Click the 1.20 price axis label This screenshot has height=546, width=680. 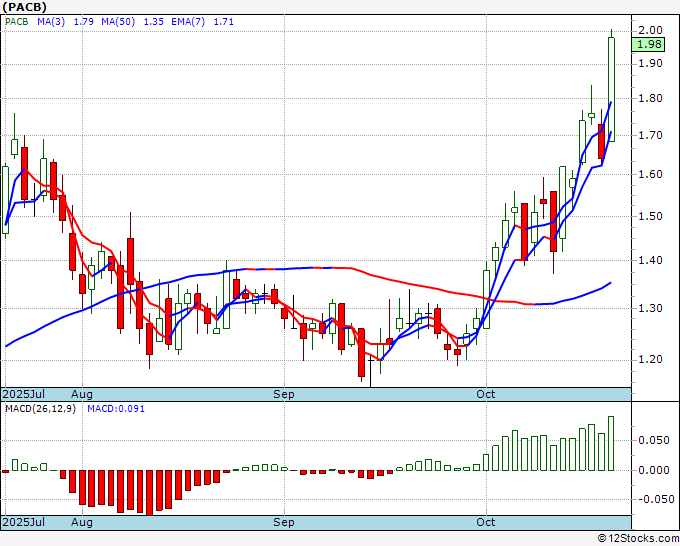tap(651, 360)
